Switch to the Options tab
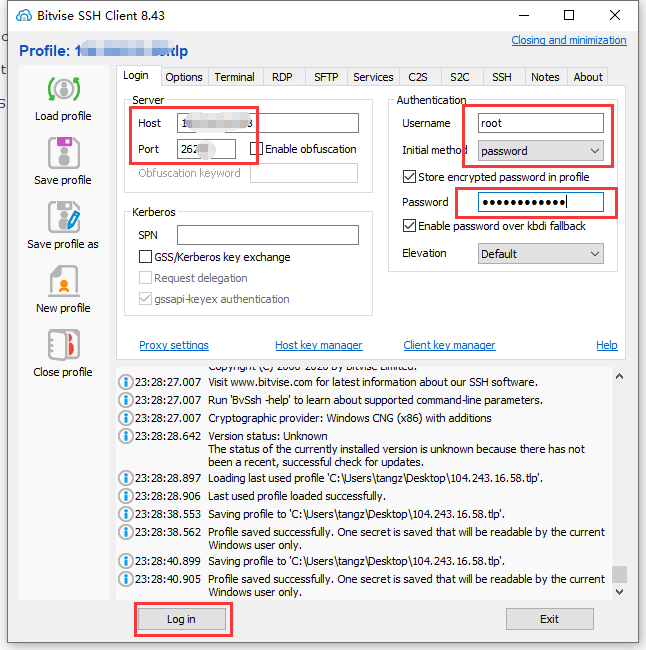The image size is (646, 650). [x=184, y=77]
